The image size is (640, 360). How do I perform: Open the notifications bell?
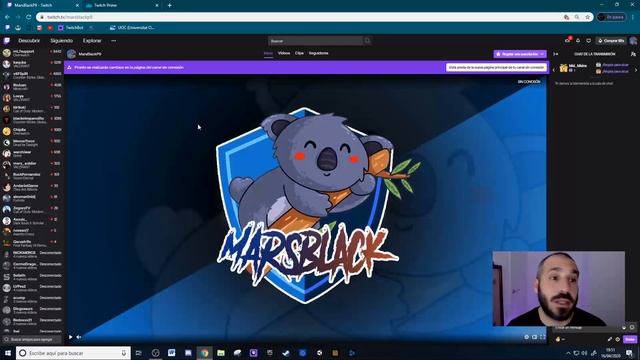(x=578, y=40)
